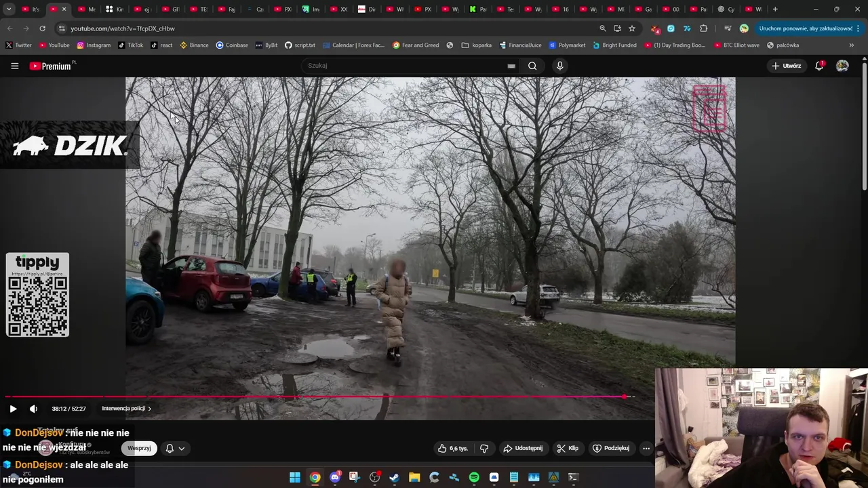Switch to the "TE" browser tab
The image size is (868, 488).
(x=198, y=9)
